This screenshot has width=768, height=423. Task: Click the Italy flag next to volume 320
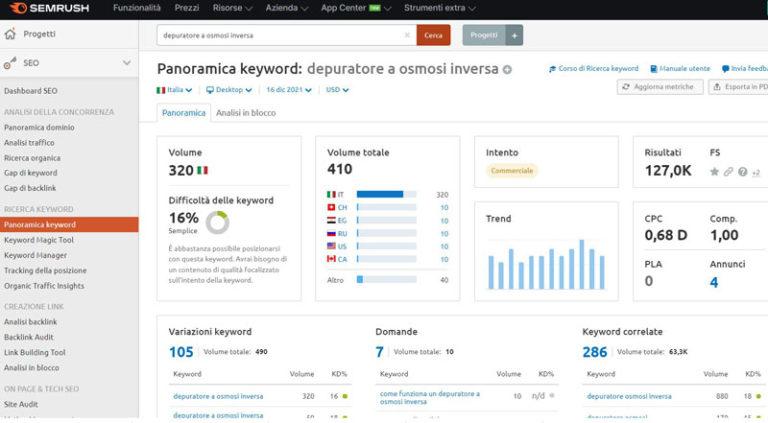202,170
